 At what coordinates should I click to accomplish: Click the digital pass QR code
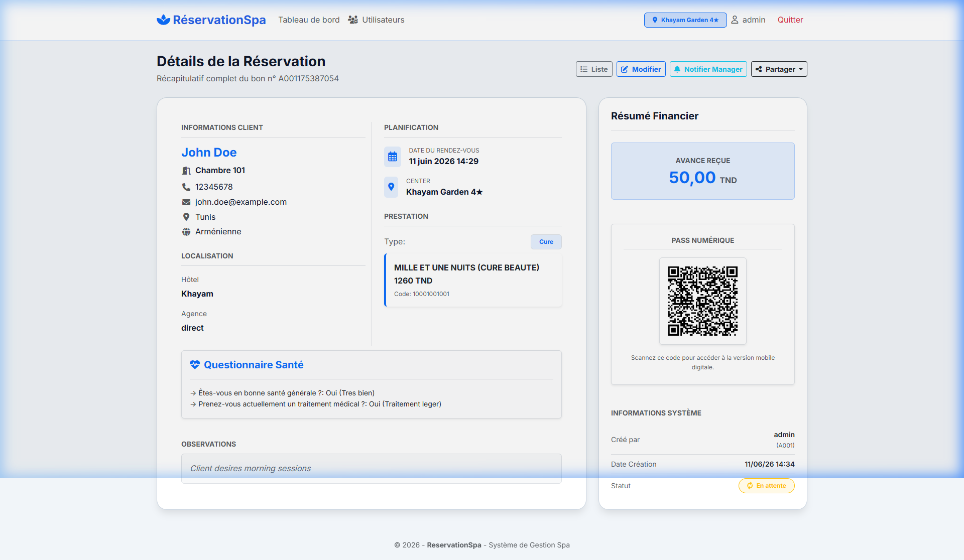point(702,301)
